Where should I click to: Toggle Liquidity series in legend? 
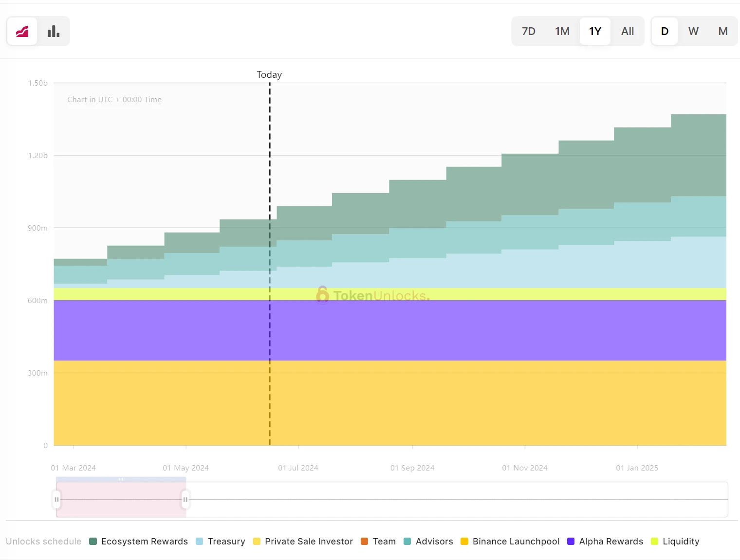(x=675, y=542)
